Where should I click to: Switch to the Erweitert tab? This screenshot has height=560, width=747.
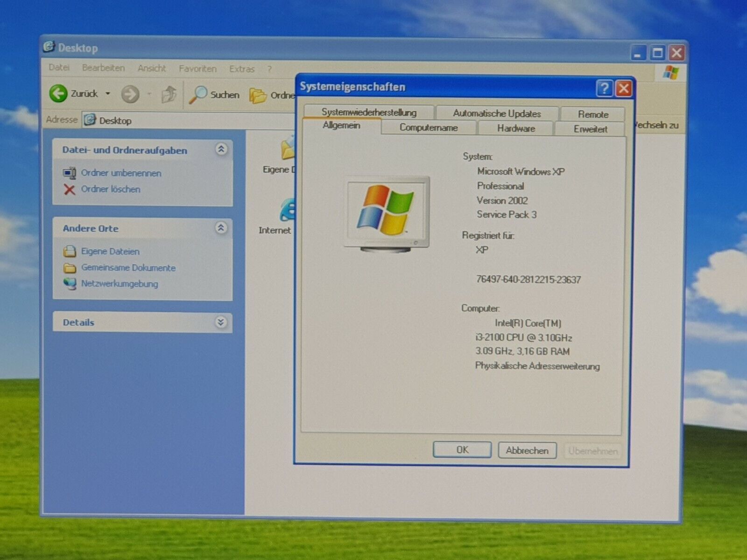(590, 129)
